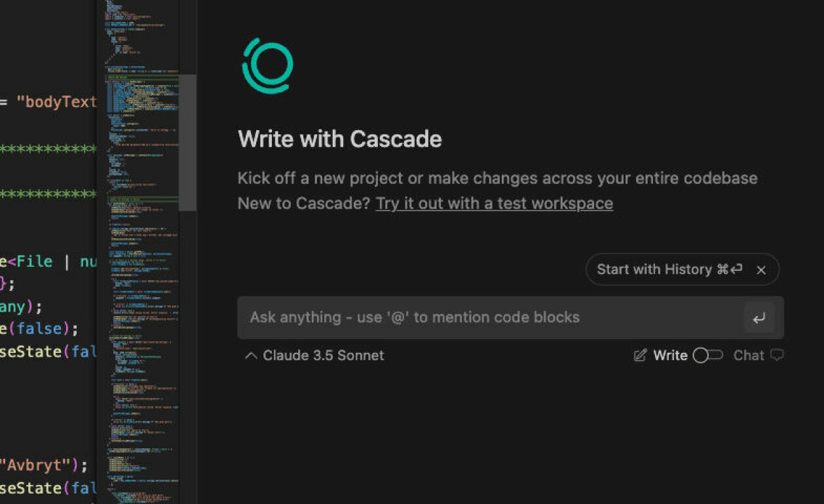Toggle the Write/Chat mode switch

tap(707, 355)
